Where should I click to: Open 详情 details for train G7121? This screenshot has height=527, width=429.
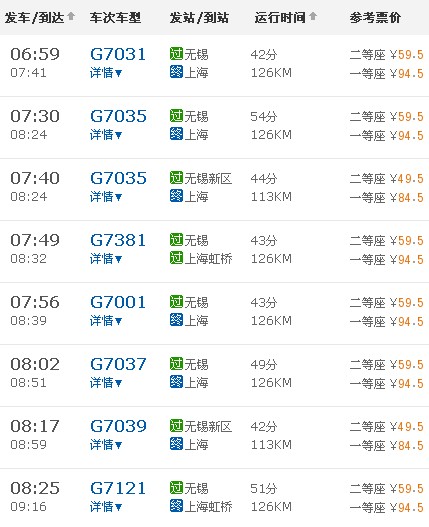(x=106, y=506)
